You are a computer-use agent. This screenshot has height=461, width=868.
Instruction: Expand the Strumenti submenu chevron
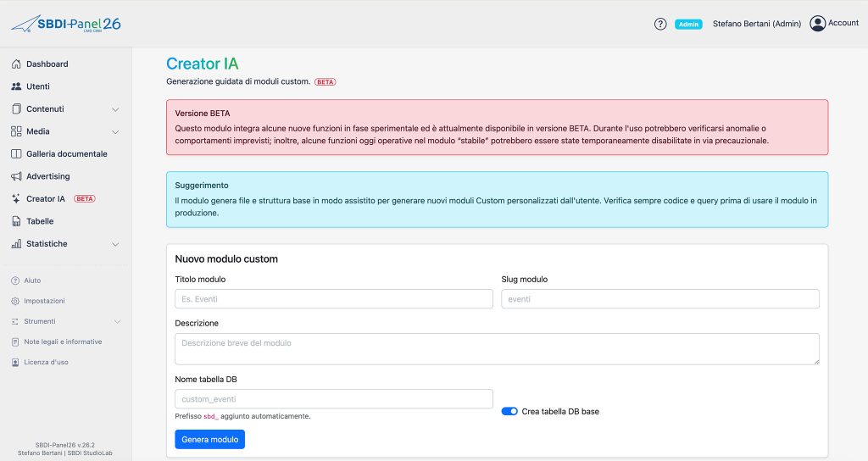click(117, 322)
